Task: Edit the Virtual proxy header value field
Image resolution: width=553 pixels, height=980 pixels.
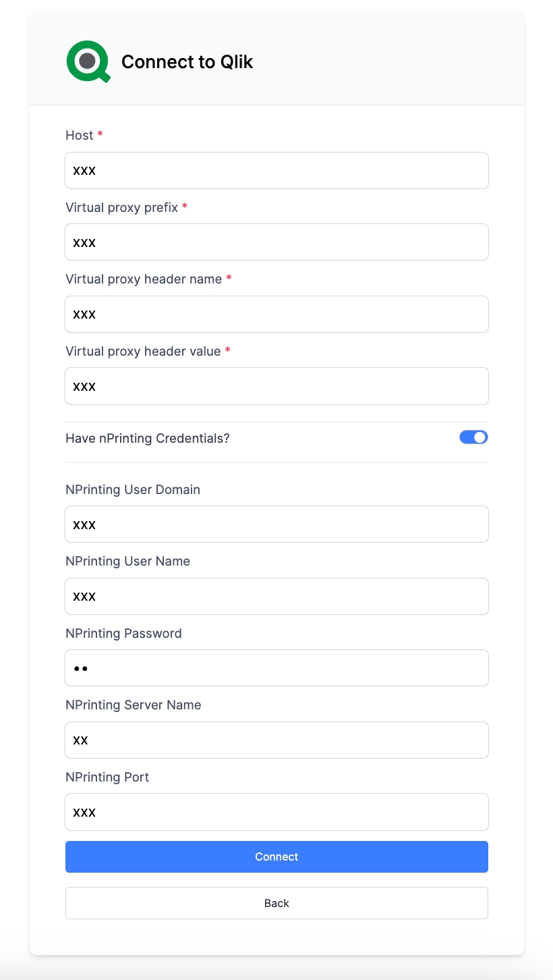Action: point(276,386)
